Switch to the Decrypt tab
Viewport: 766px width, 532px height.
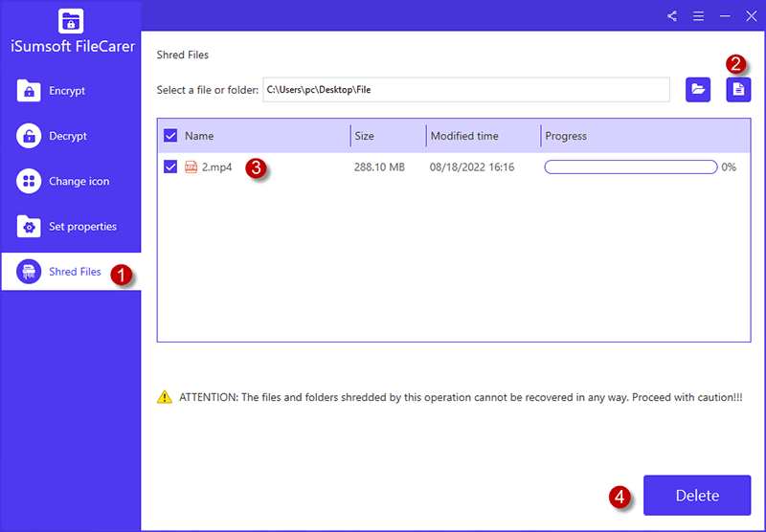[71, 136]
